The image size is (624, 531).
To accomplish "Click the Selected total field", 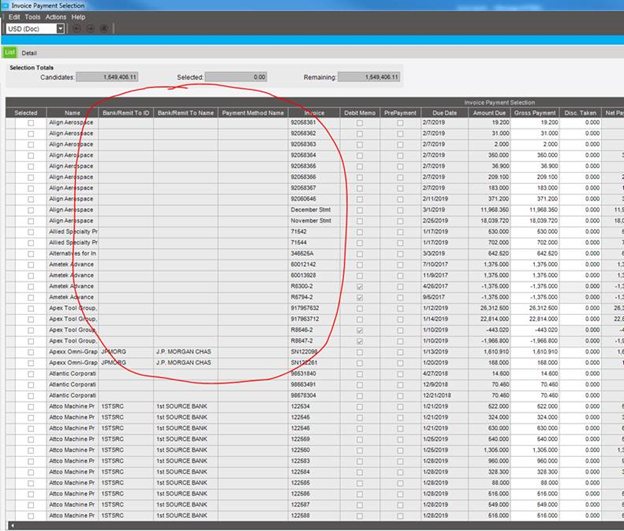I will click(x=236, y=77).
